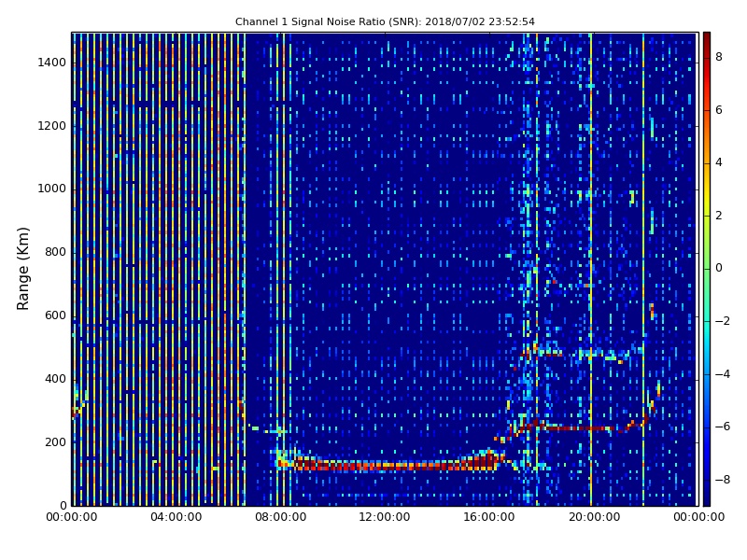
Task: Click the colorbar label 6
Action: point(719,110)
